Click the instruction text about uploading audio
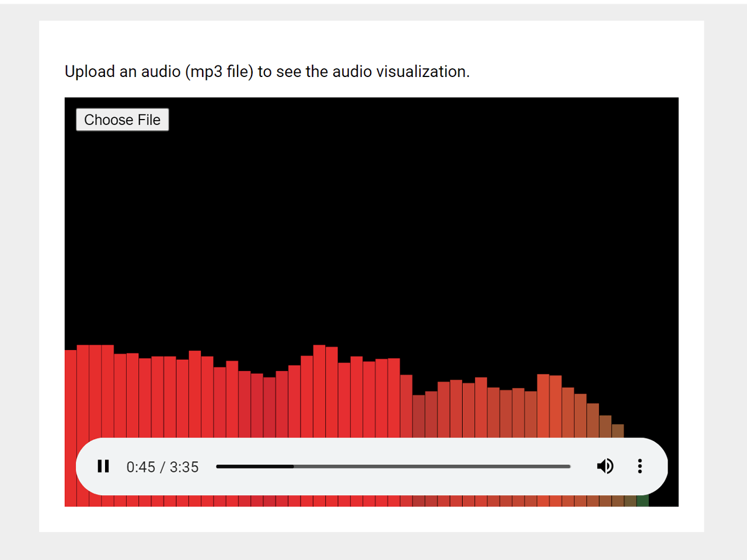The image size is (747, 560). pyautogui.click(x=267, y=71)
